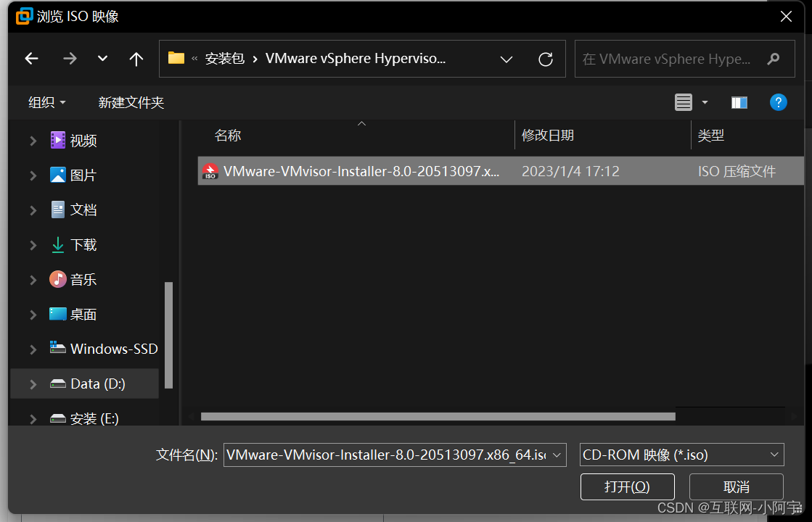Expand the 图片 tree node
812x522 pixels.
coord(33,175)
